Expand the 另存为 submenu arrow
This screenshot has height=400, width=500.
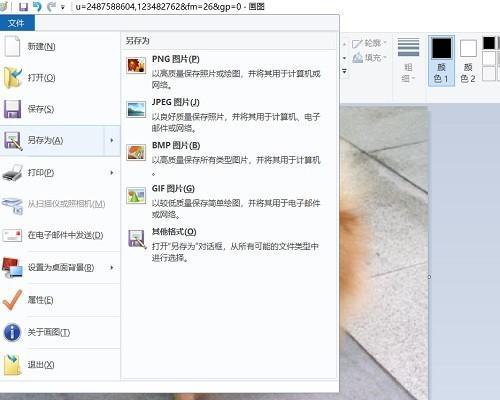pos(112,140)
